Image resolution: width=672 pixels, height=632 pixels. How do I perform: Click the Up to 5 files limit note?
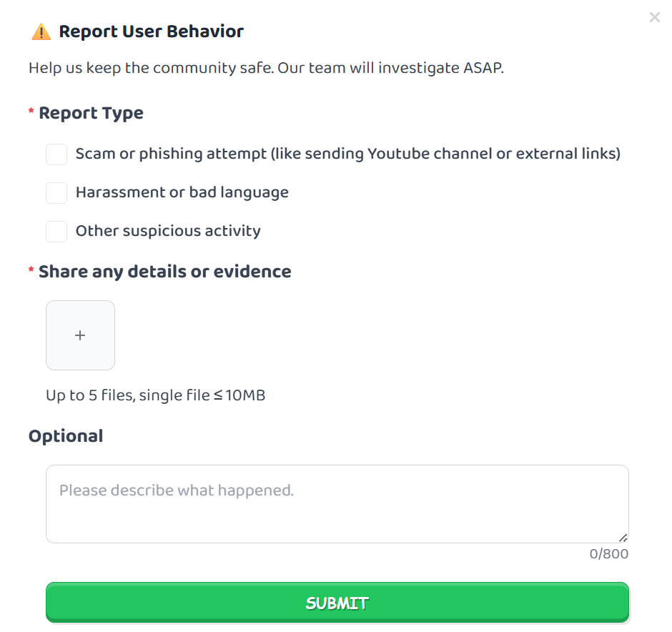click(x=156, y=395)
